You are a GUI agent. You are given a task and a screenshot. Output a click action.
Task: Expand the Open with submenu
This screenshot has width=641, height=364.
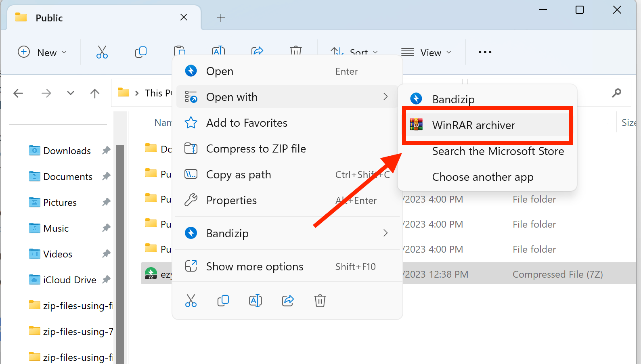coord(287,97)
